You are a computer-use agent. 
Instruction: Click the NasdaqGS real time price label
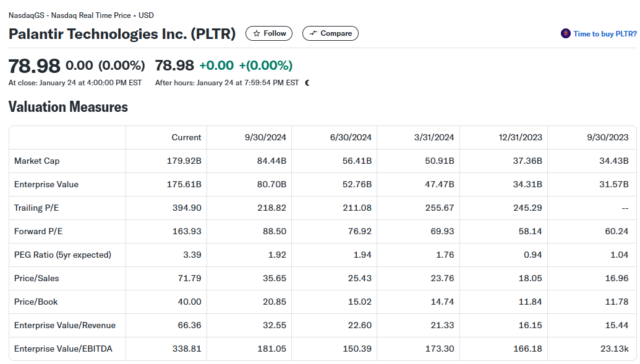(x=81, y=15)
